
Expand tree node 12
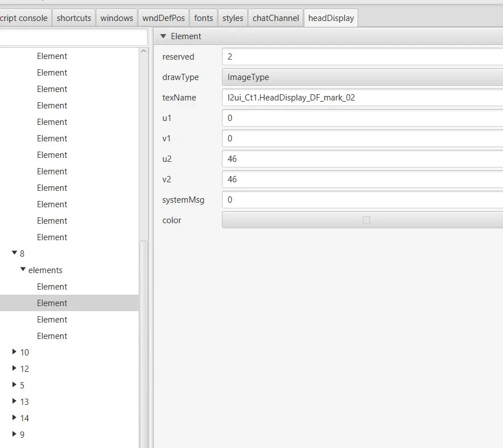coord(14,368)
